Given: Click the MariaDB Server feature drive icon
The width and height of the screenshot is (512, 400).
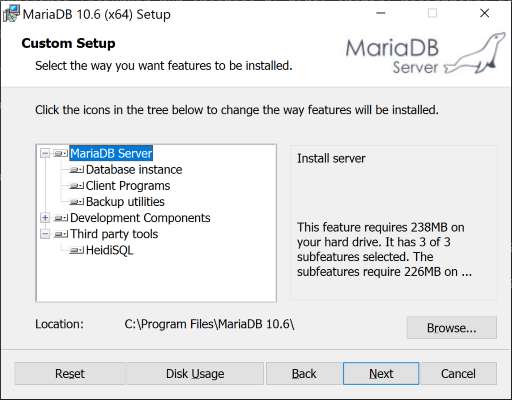Looking at the screenshot, I should pyautogui.click(x=61, y=153).
